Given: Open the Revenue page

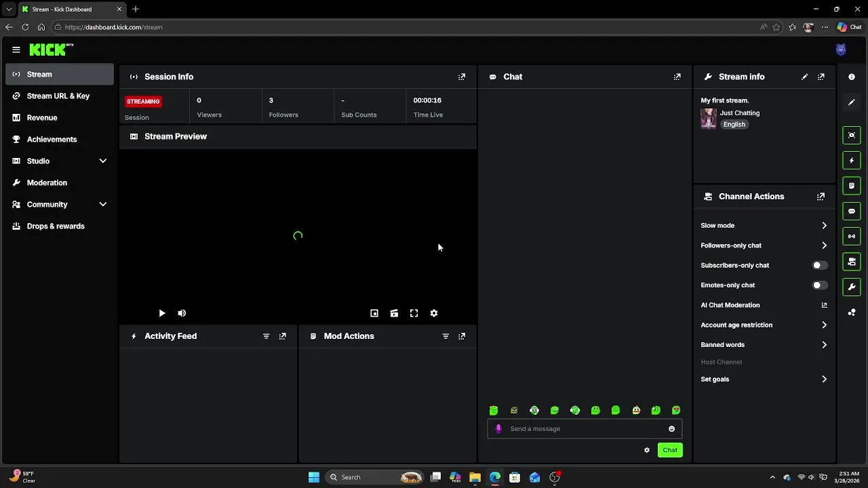Looking at the screenshot, I should (x=60, y=118).
